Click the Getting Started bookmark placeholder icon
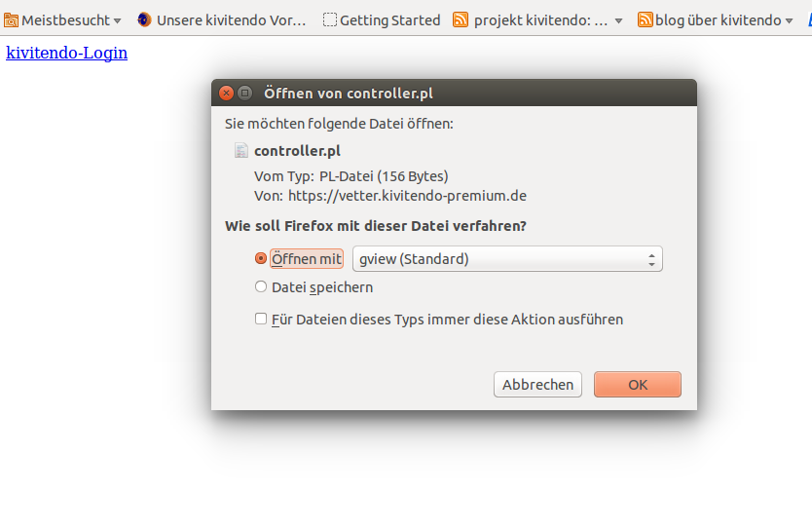Viewport: 812px width, 529px height. coord(329,19)
